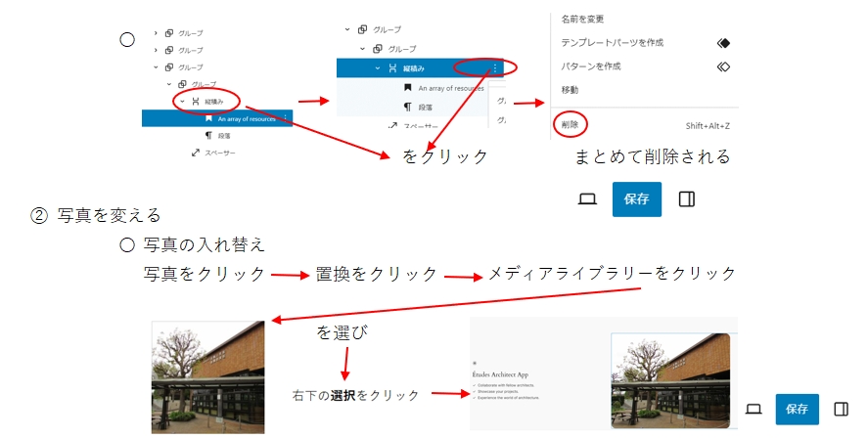This screenshot has height=438, width=868.
Task: Click the 削除 entry in the context menu
Action: 570,125
